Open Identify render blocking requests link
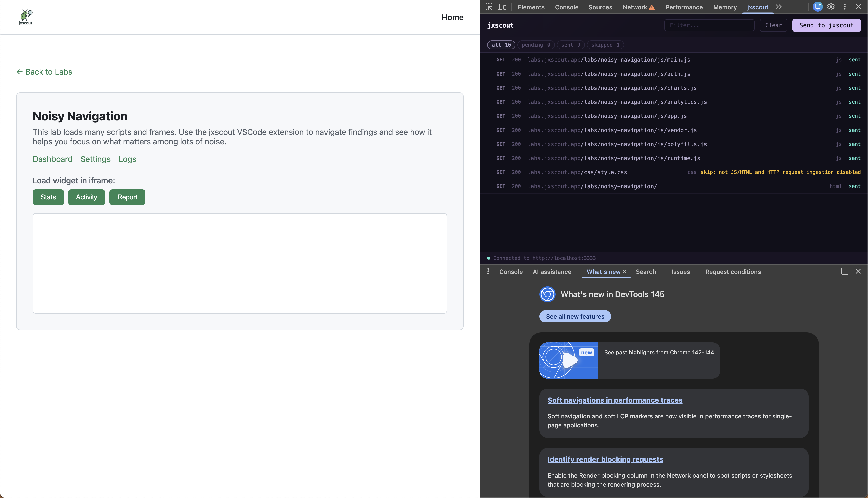The height and width of the screenshot is (498, 868). point(605,459)
